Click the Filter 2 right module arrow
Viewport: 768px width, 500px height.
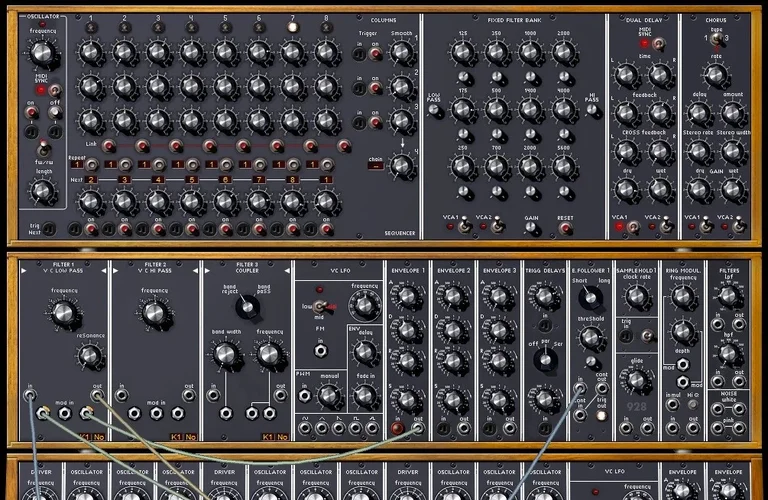[195, 270]
